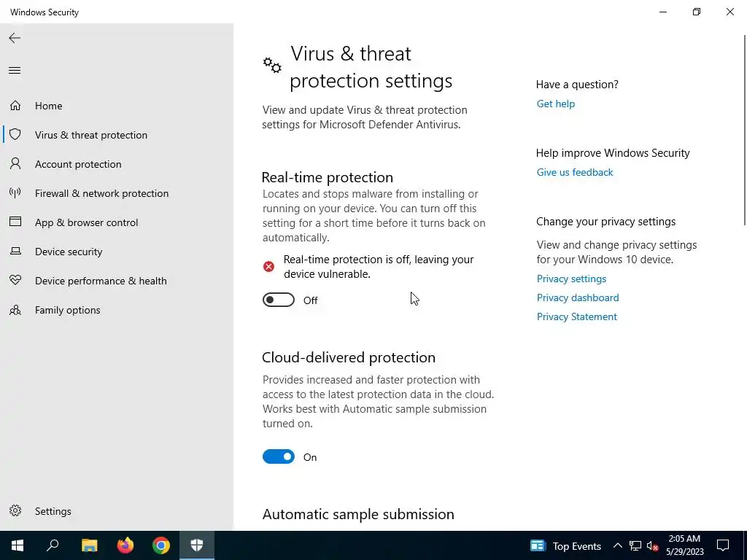The image size is (747, 560).
Task: Click Give us feedback link
Action: (575, 172)
